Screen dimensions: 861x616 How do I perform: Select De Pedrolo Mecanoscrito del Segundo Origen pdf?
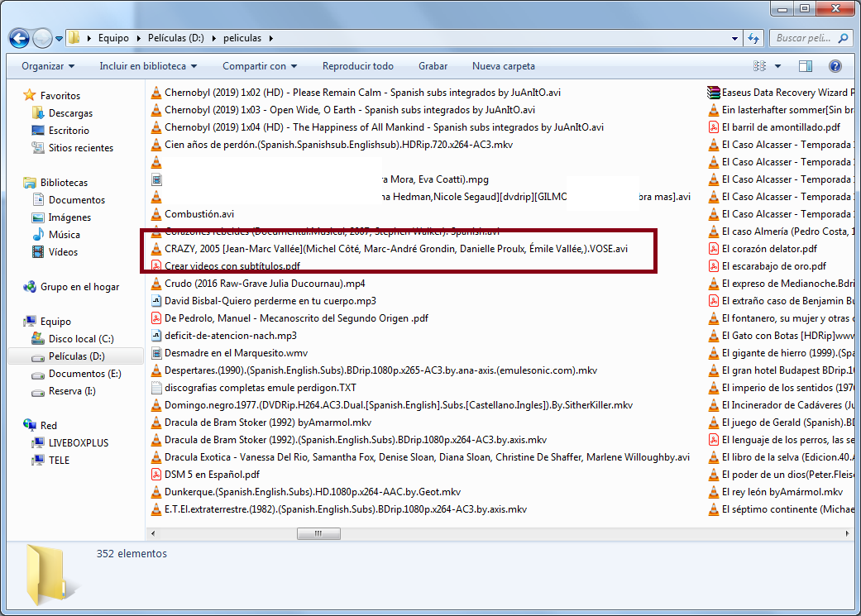pyautogui.click(x=296, y=318)
